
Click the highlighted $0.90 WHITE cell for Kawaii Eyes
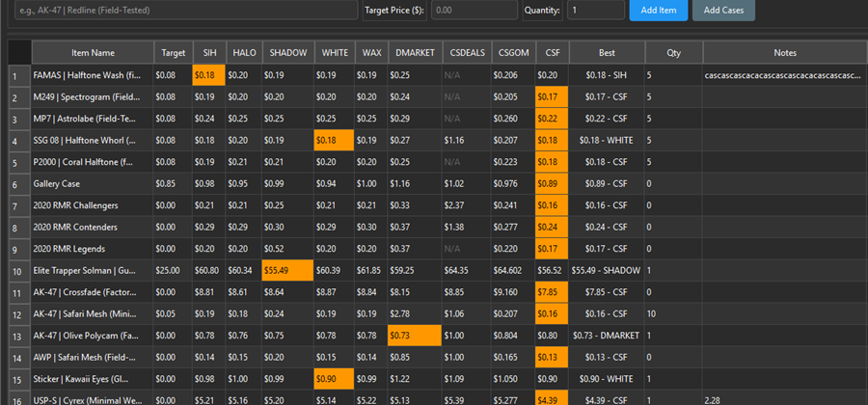tap(335, 379)
